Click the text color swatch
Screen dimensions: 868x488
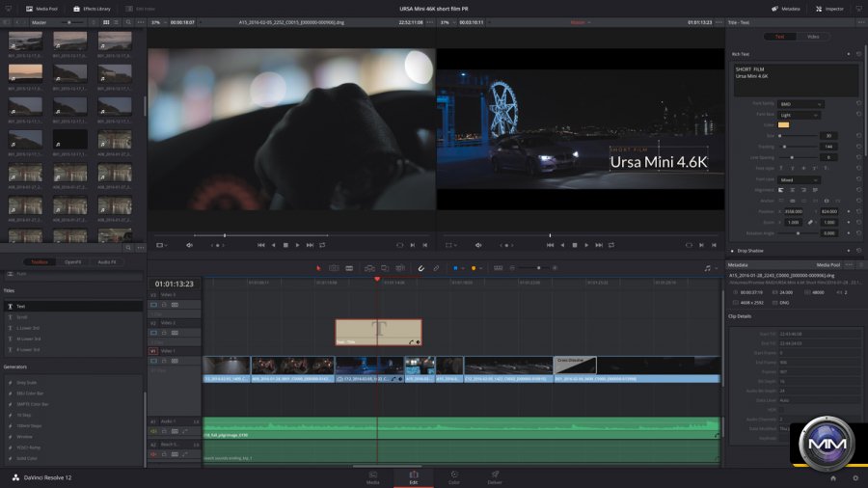click(783, 125)
